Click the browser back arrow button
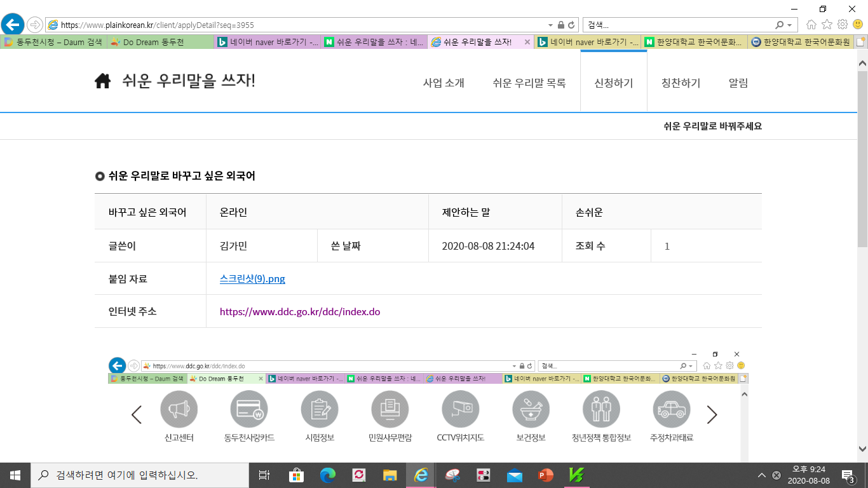Screen dimensions: 868x488 [13, 25]
